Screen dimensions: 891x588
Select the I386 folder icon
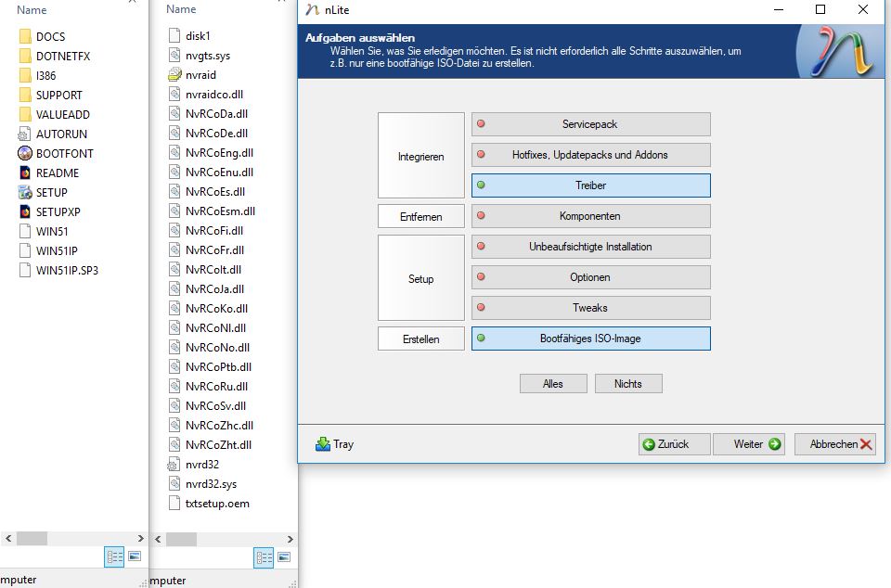click(x=25, y=75)
